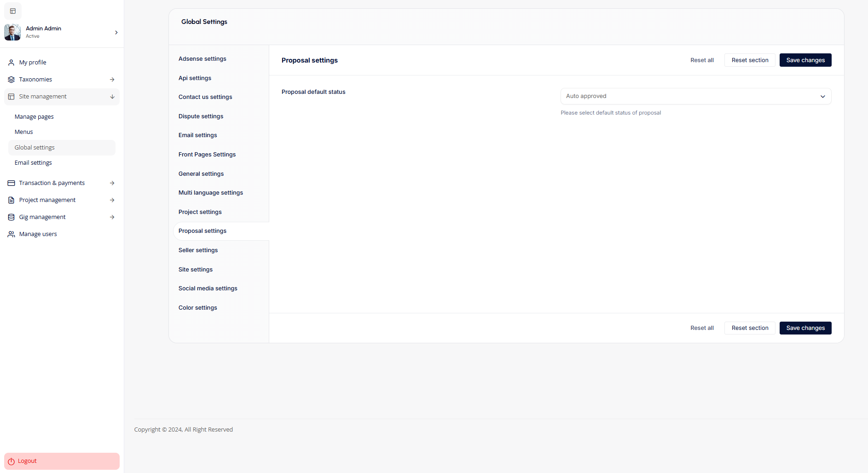The width and height of the screenshot is (868, 473).
Task: Click the Project management document icon
Action: (x=12, y=200)
